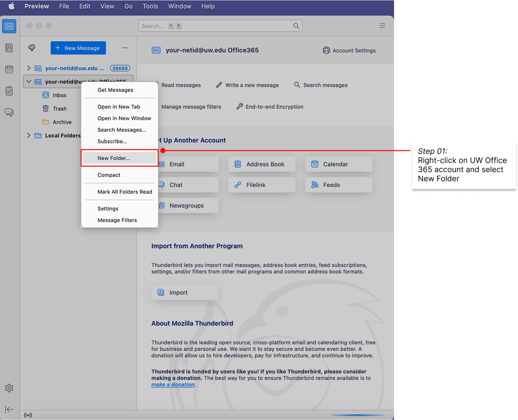Collapse the your-netid@uw.edu Office365 account
The image size is (518, 420).
pyautogui.click(x=28, y=81)
